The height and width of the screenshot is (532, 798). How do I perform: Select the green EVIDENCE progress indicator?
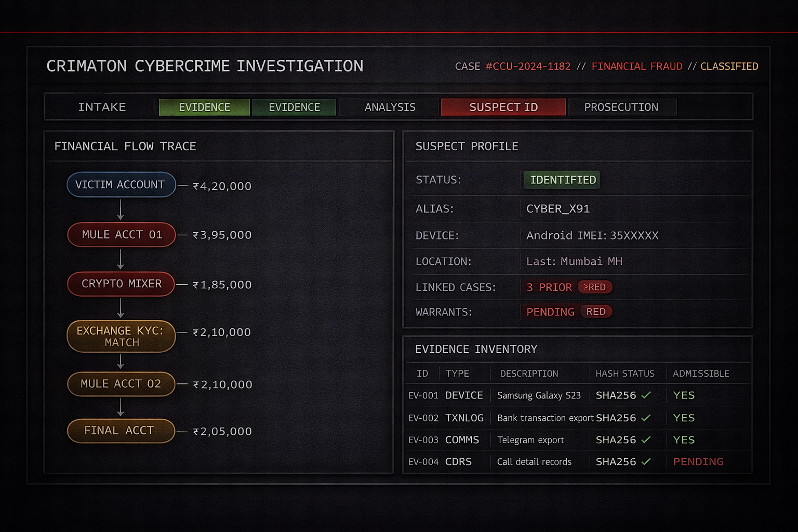(204, 107)
